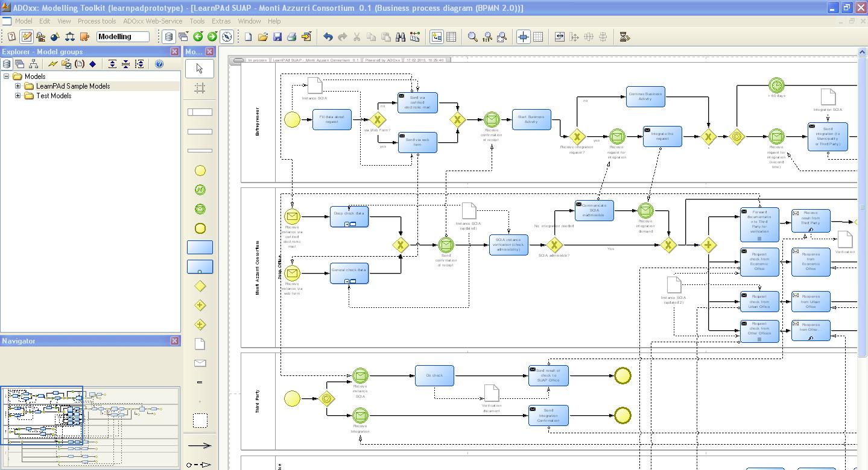Open the ADOxx Web-Service menu
The height and width of the screenshot is (470, 868).
(153, 21)
